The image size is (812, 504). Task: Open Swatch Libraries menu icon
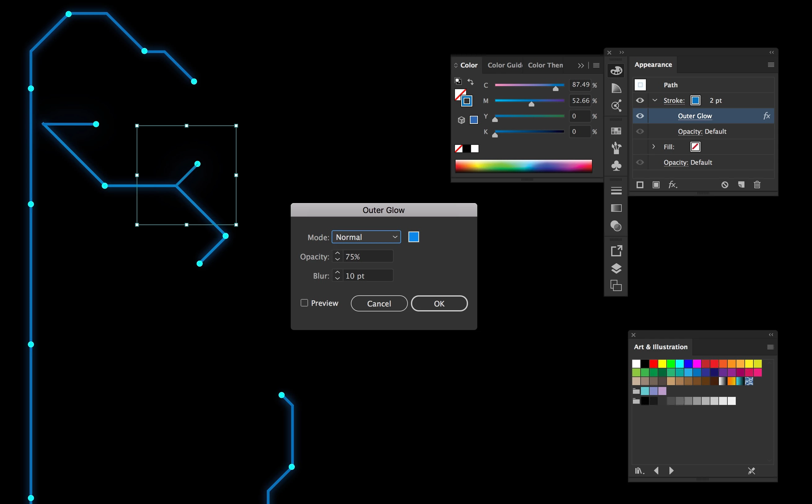click(639, 471)
